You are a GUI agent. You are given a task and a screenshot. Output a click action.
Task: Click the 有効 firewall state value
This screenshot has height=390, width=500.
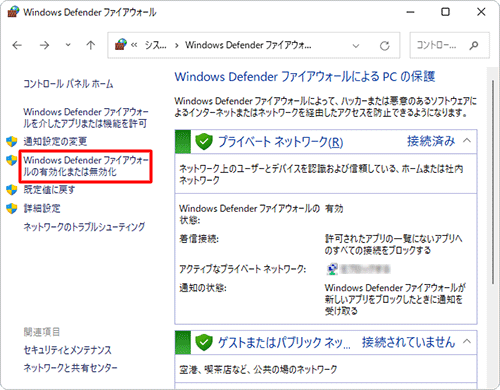click(334, 209)
